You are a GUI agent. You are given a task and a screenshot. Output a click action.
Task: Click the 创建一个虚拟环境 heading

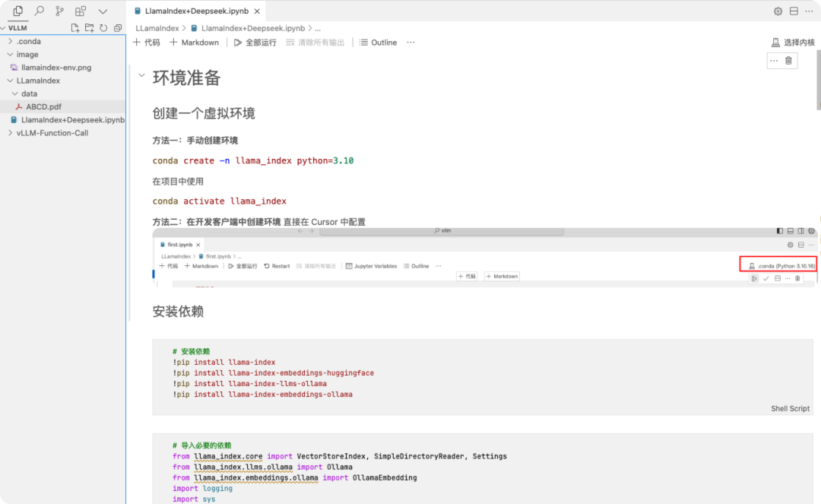tap(204, 113)
